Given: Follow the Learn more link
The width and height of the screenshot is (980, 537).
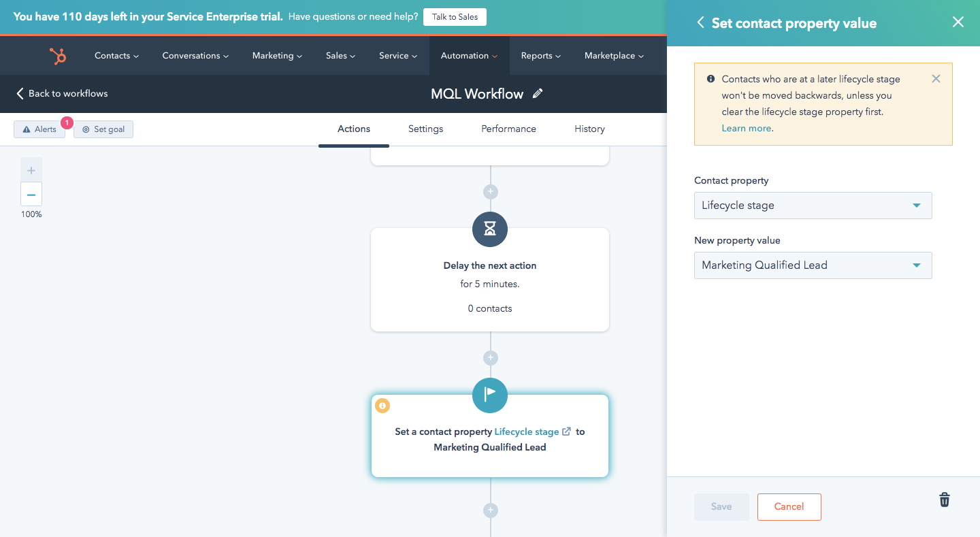Looking at the screenshot, I should tap(746, 128).
